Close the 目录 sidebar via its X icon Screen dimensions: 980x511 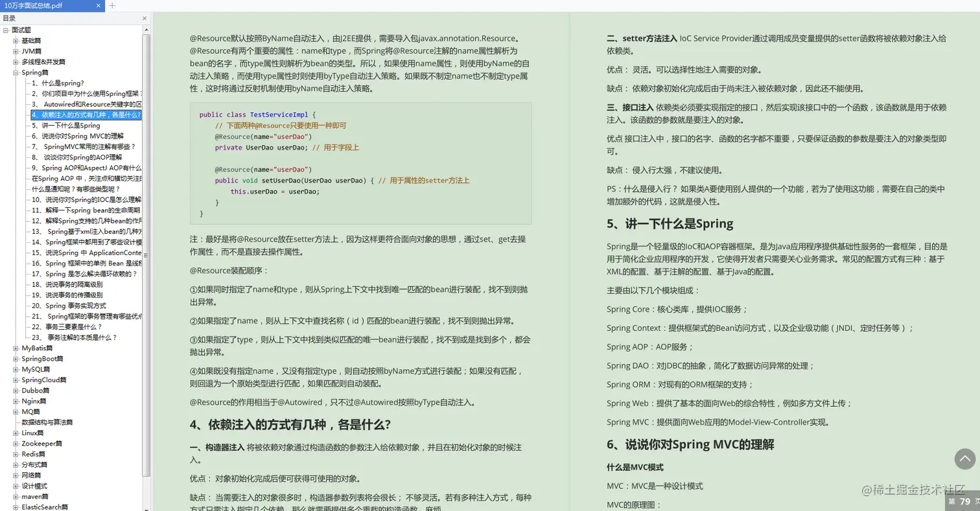[145, 18]
